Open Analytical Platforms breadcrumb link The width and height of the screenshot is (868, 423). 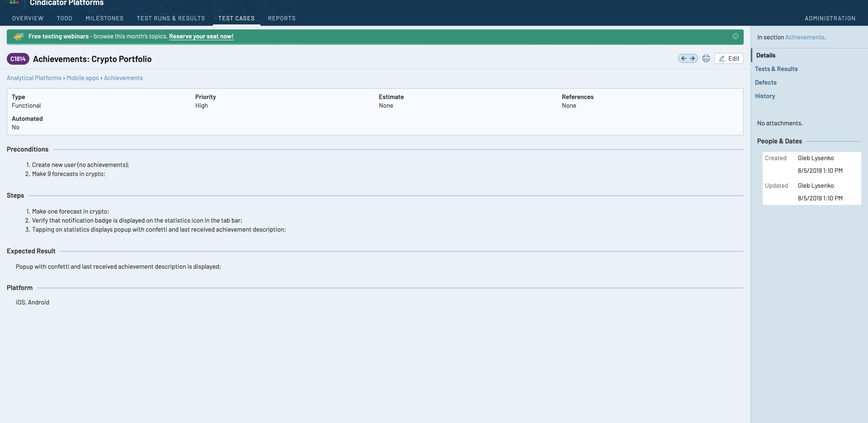(34, 78)
